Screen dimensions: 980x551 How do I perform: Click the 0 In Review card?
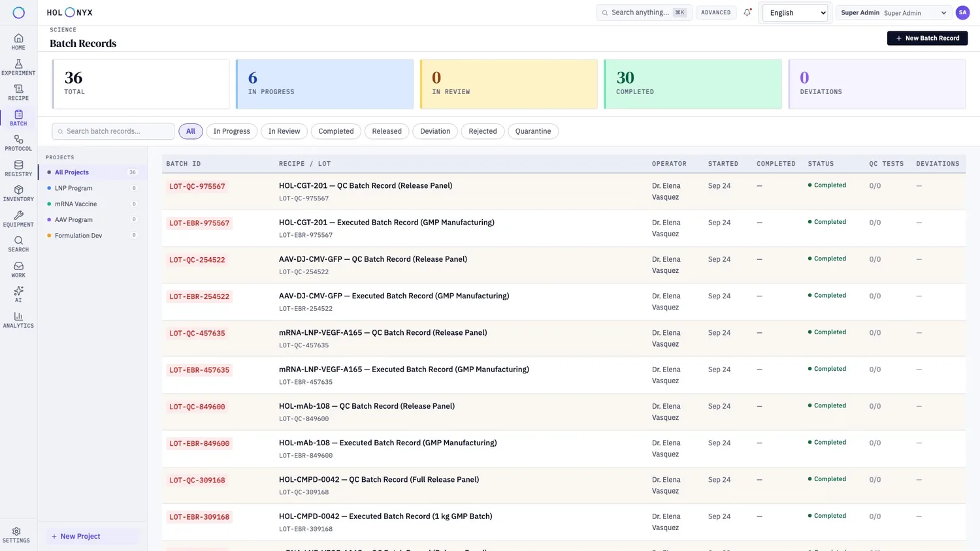509,84
